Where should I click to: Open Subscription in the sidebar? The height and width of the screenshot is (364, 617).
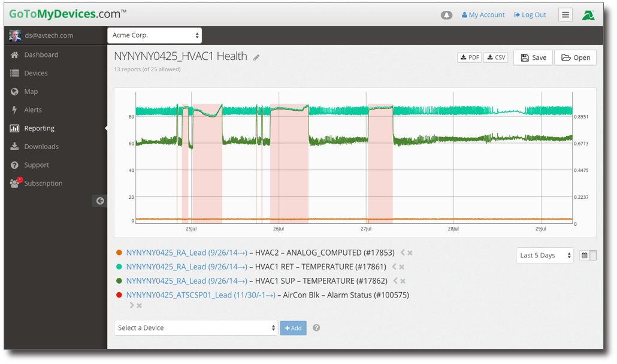pyautogui.click(x=43, y=184)
